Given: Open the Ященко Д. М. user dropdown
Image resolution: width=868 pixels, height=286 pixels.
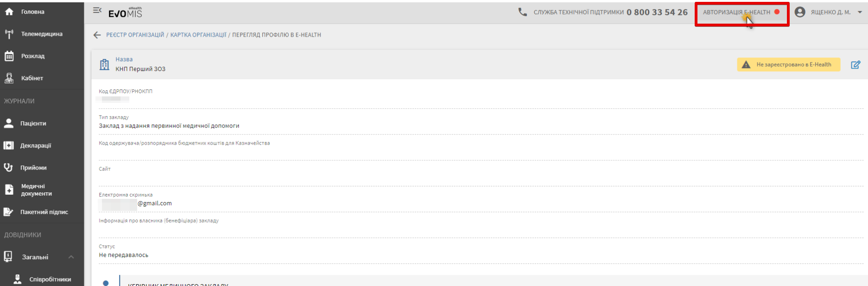Looking at the screenshot, I should [x=829, y=13].
